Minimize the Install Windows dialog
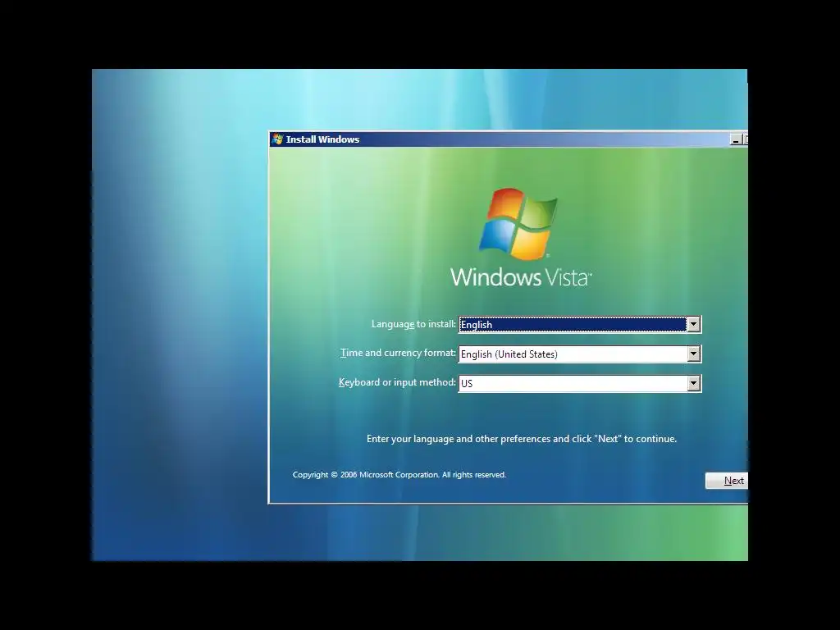Viewport: 840px width, 630px height. 736,139
